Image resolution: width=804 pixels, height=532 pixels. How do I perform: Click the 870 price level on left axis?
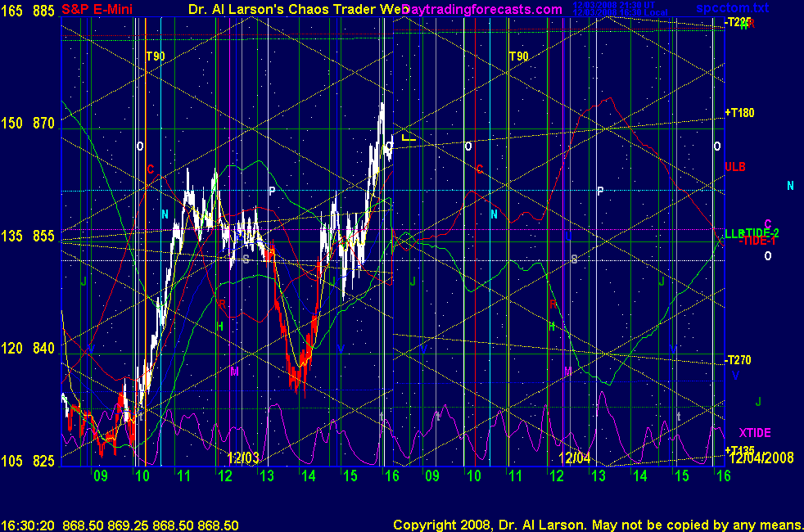pos(43,123)
